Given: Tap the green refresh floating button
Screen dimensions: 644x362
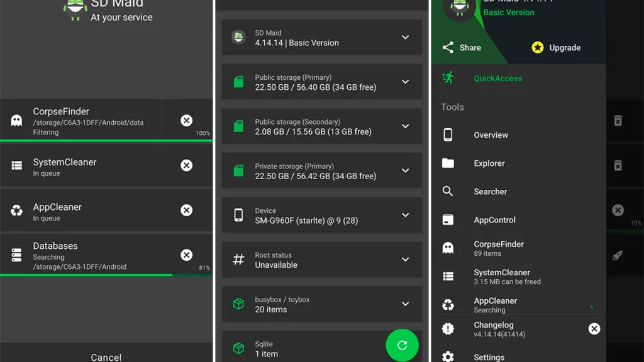Looking at the screenshot, I should coord(402,345).
